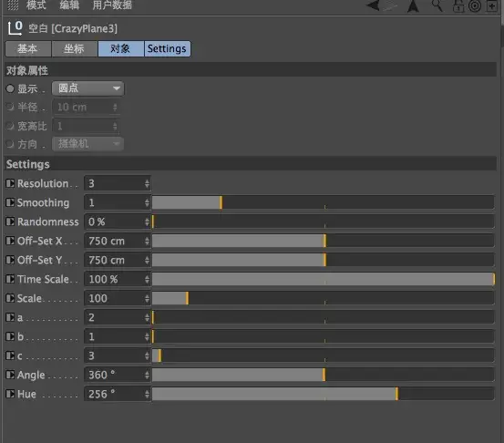The width and height of the screenshot is (504, 443).
Task: Click the Randomness slider bar
Action: click(323, 221)
